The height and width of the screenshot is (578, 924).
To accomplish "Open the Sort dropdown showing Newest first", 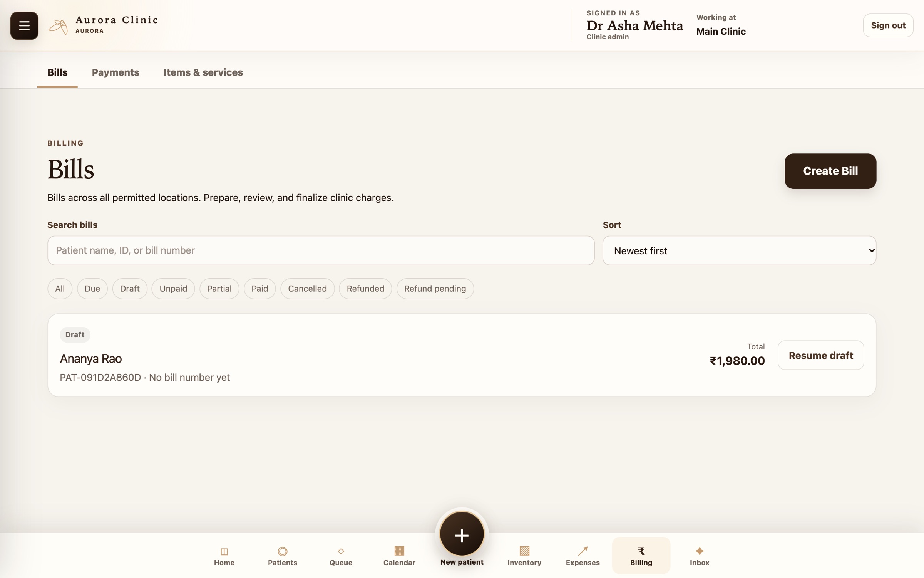I will pyautogui.click(x=739, y=250).
